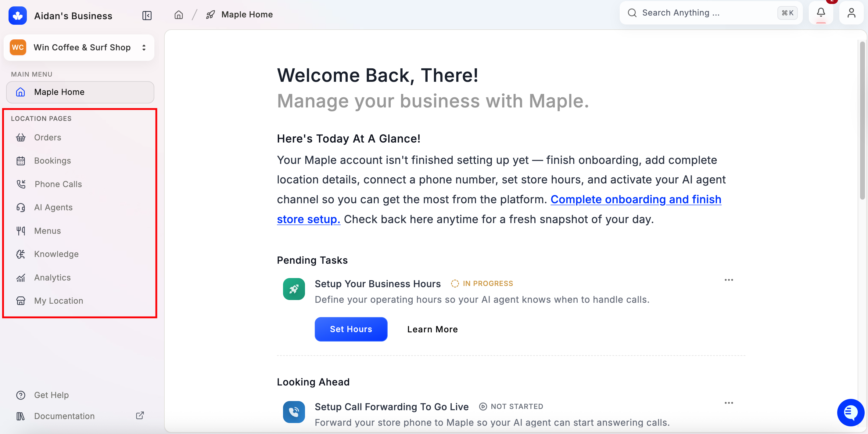Click the search magnifier icon

632,13
